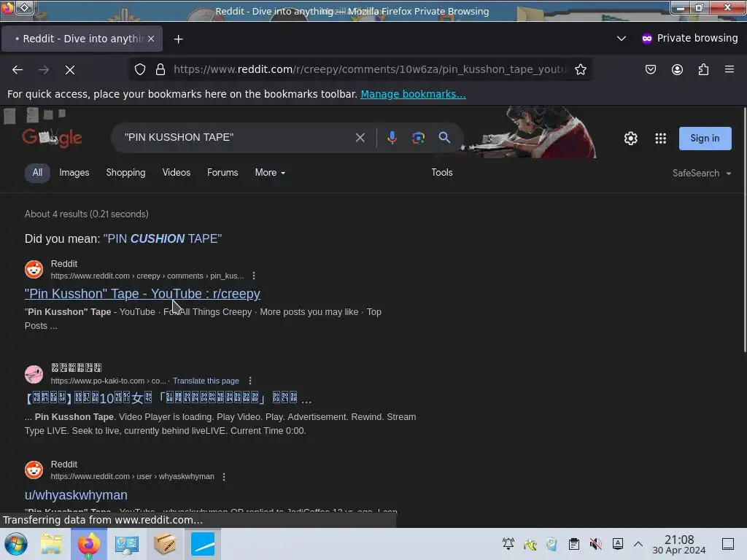The image size is (747, 560).
Task: Go back to the previous page
Action: pyautogui.click(x=18, y=69)
